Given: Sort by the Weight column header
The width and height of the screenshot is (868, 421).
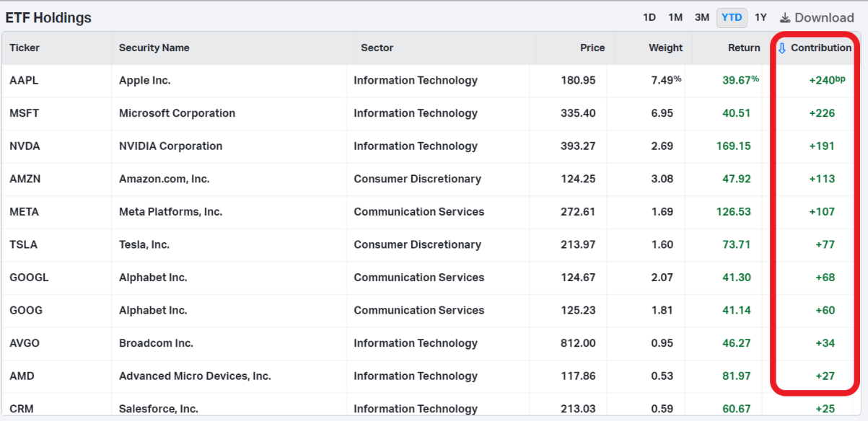Looking at the screenshot, I should click(x=665, y=48).
